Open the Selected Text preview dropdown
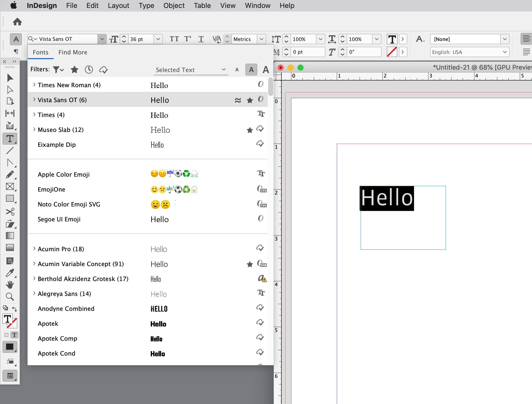Screen dimensions: 532x404 tap(191, 70)
